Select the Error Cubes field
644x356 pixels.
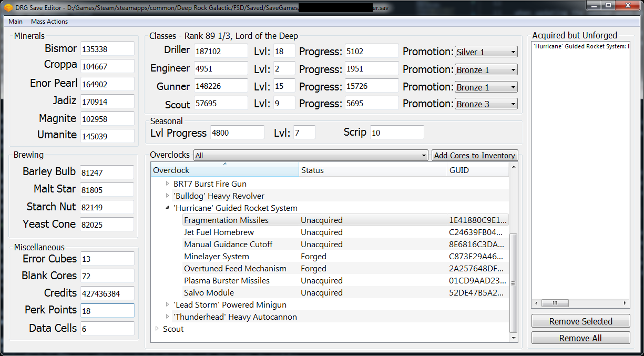pos(107,259)
